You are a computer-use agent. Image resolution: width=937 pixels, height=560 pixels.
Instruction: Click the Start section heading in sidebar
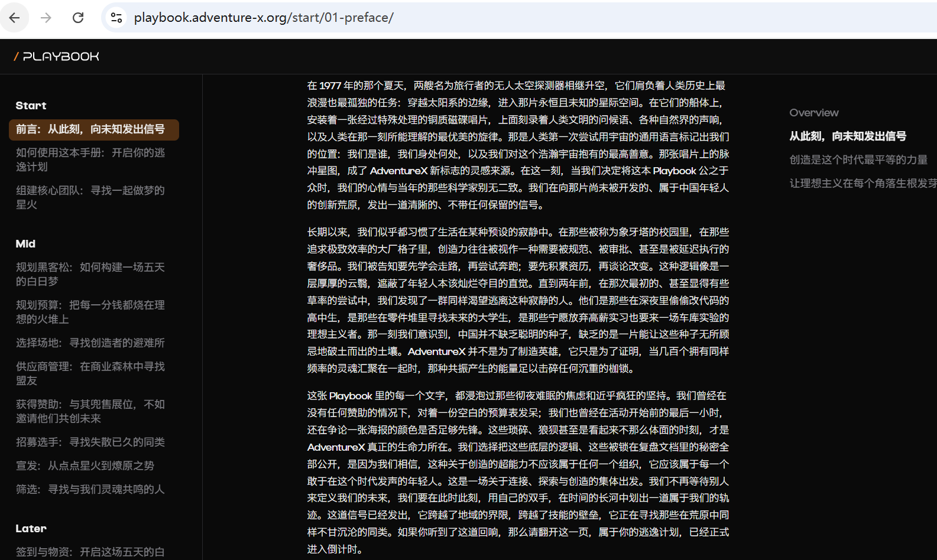click(x=31, y=106)
